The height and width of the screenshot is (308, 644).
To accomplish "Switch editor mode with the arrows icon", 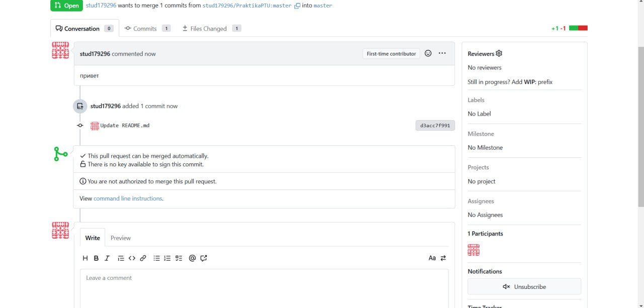I will click(x=443, y=258).
